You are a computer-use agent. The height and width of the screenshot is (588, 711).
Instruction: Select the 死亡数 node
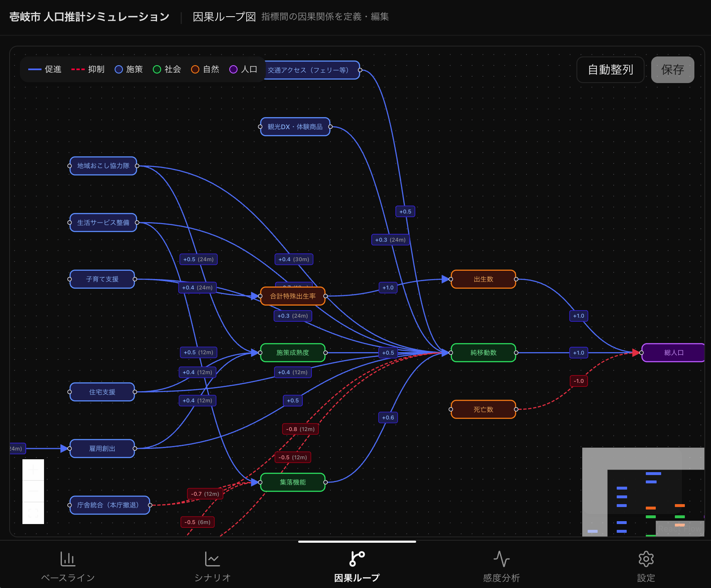click(483, 409)
